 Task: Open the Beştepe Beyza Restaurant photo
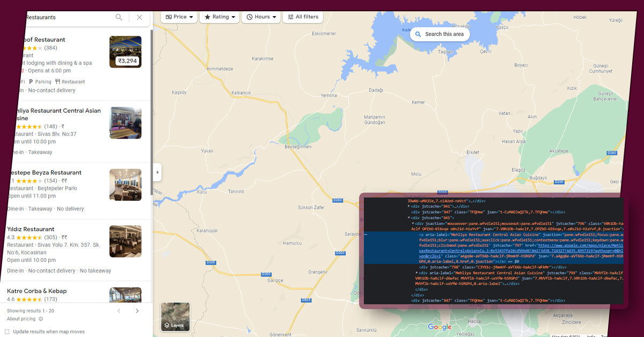[x=126, y=185]
